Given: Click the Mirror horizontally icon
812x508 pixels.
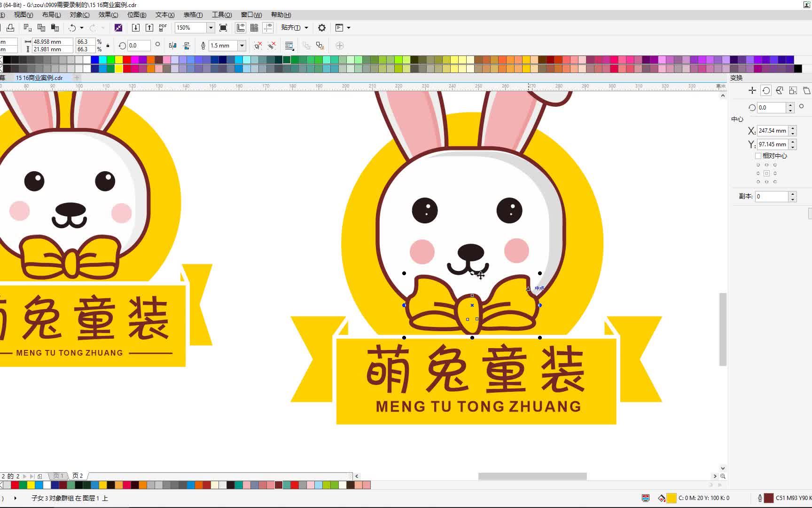Looking at the screenshot, I should pos(173,46).
